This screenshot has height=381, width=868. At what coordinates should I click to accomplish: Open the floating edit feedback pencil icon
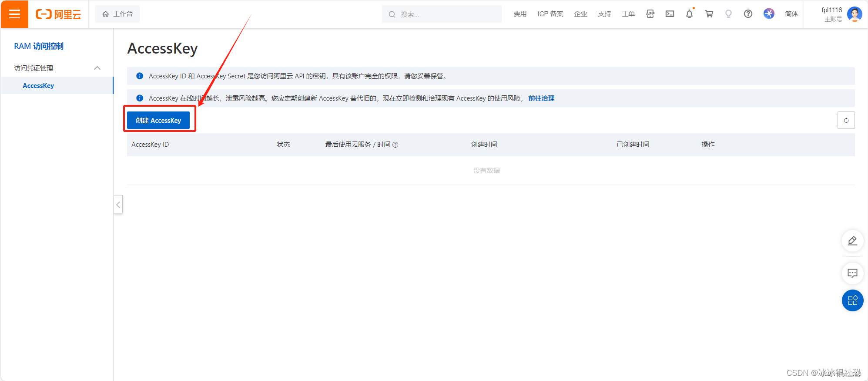point(853,241)
